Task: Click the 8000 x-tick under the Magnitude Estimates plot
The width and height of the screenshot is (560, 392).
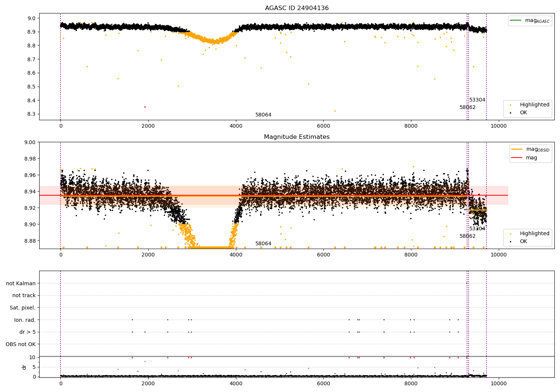Action: point(411,255)
